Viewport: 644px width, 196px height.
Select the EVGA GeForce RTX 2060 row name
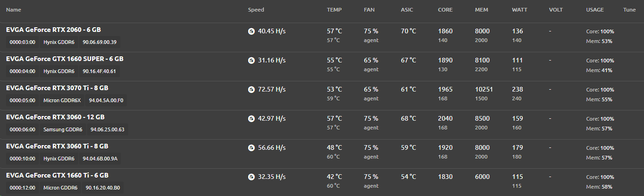click(53, 30)
